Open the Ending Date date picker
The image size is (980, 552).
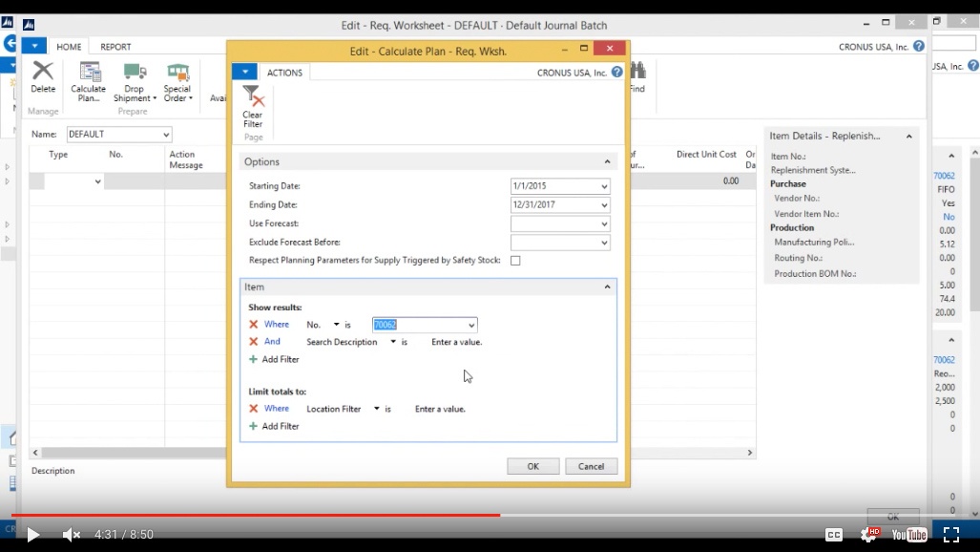[603, 204]
